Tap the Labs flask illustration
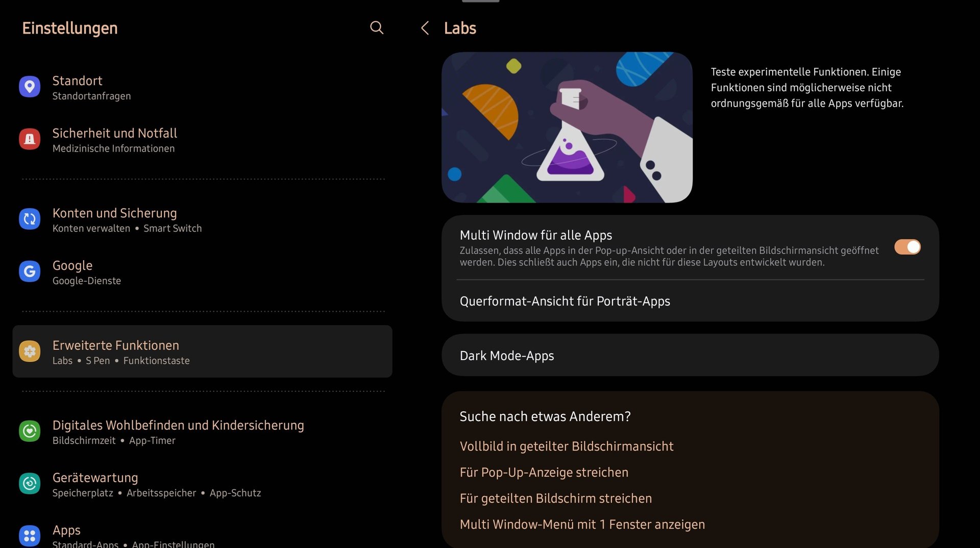Viewport: 980px width, 548px height. click(567, 128)
